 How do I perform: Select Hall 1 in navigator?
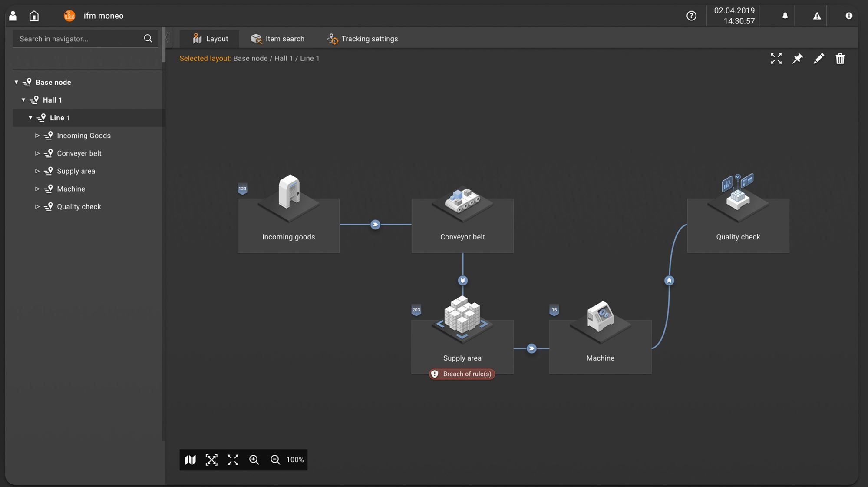point(52,100)
